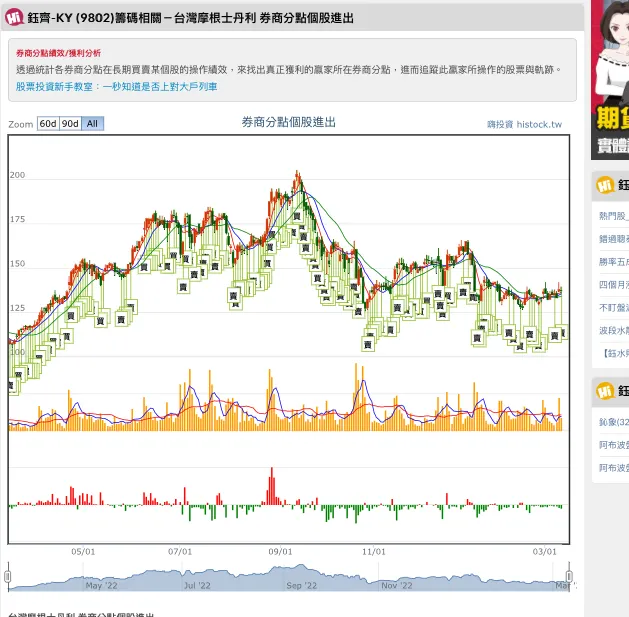Click the Zoom label text

20,124
